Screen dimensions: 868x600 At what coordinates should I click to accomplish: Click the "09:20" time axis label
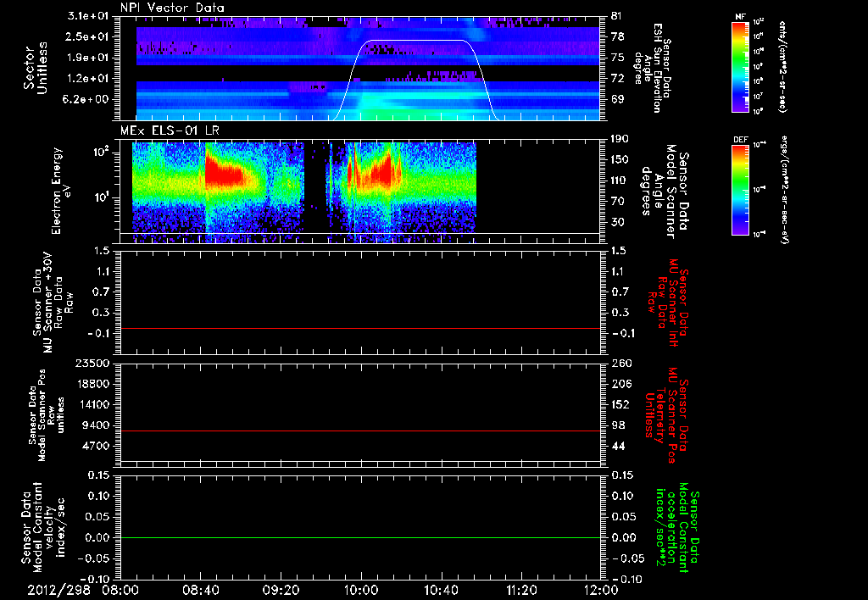(x=281, y=590)
